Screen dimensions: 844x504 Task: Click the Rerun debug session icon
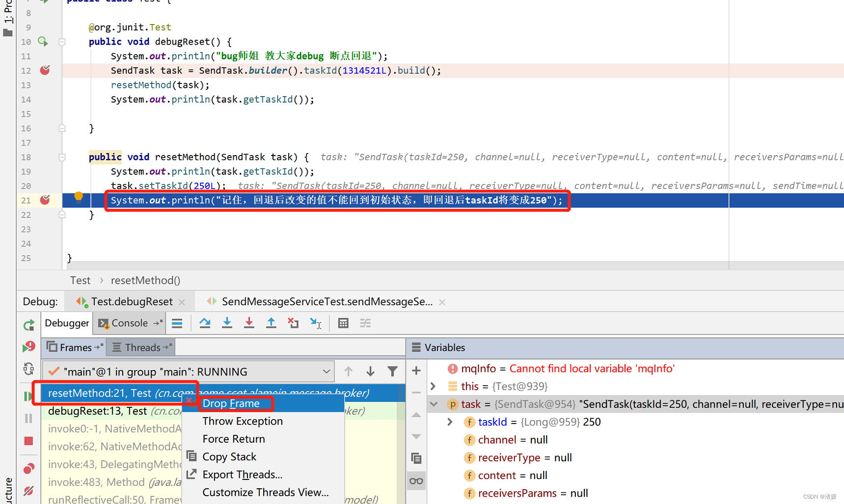[x=28, y=325]
